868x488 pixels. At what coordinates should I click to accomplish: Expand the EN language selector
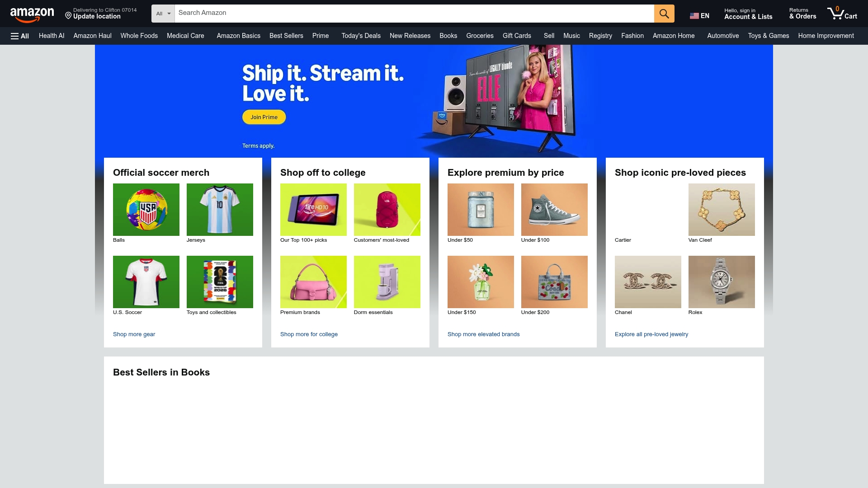[x=699, y=16]
